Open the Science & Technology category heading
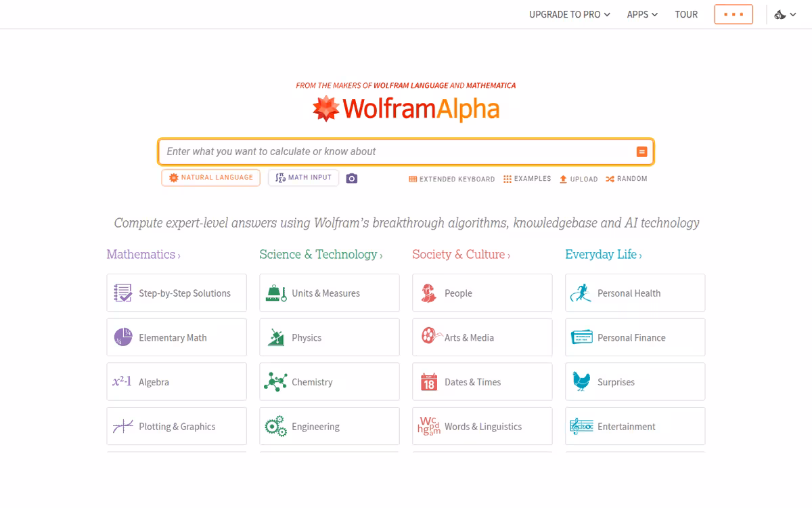 pos(321,255)
